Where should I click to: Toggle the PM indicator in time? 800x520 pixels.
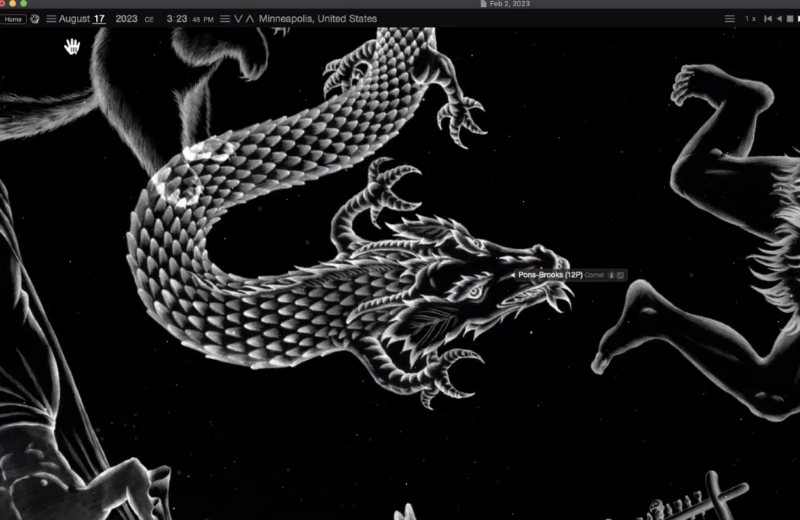coord(209,19)
